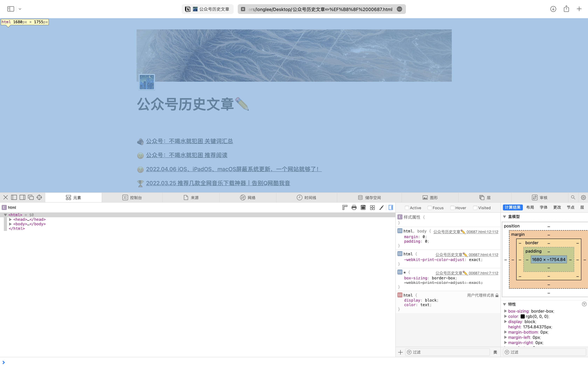
Task: Open source link 00687.html:12:112
Action: (466, 232)
